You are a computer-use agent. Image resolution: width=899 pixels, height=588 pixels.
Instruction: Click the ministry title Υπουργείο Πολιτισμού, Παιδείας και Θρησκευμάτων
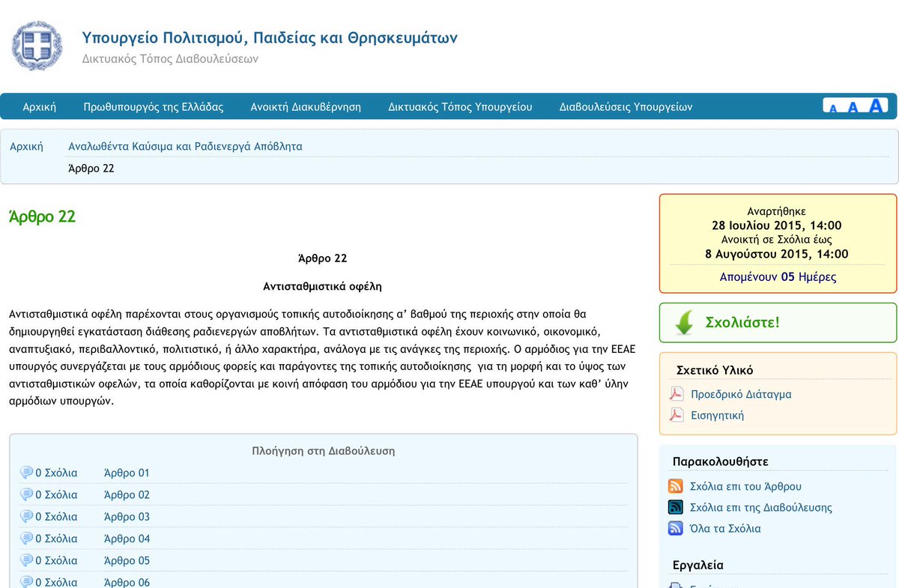(270, 37)
